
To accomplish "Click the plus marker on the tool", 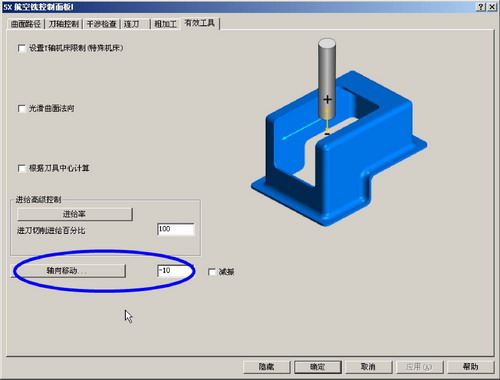I will 327,99.
